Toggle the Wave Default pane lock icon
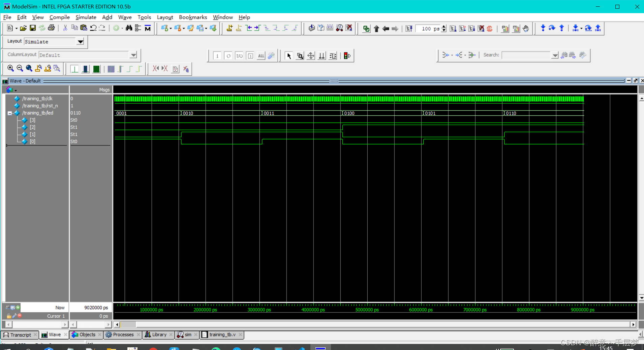Screen dimensions: 644x350 coord(9,316)
